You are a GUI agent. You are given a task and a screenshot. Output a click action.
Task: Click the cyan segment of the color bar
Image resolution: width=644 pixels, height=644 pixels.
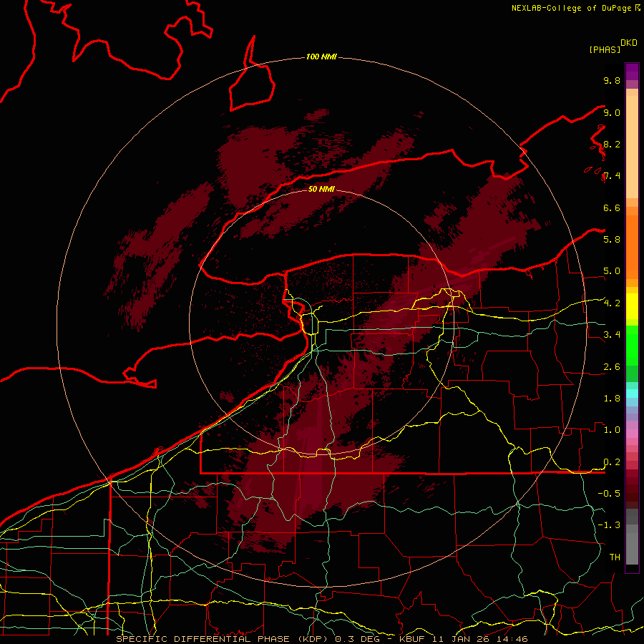pos(632,394)
